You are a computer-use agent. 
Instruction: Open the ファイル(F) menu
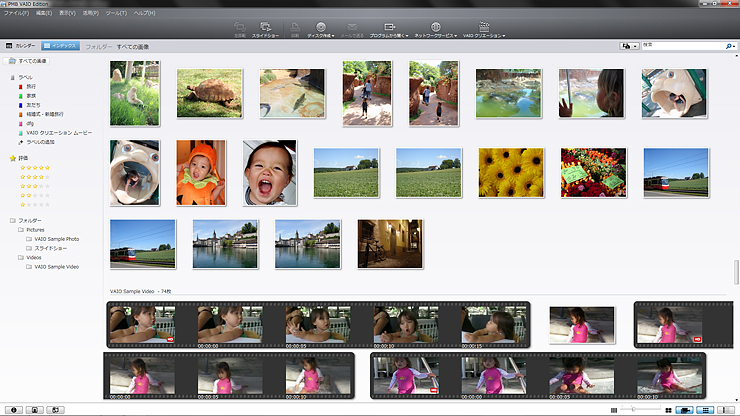pos(16,12)
